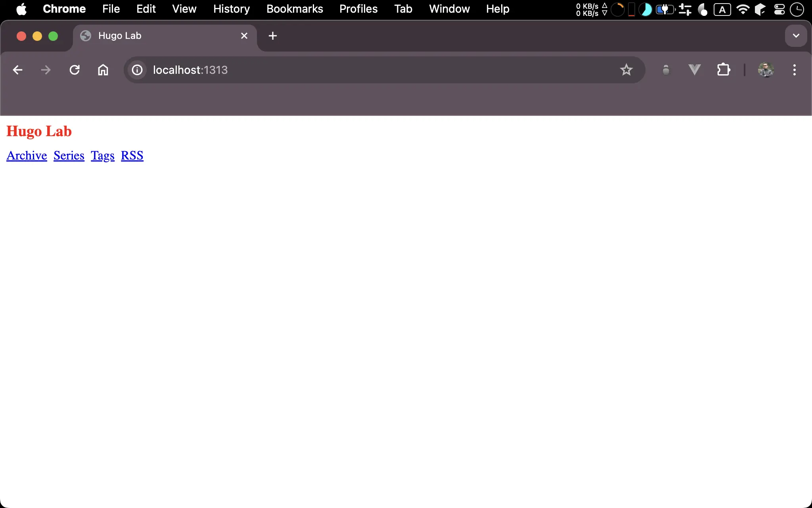The height and width of the screenshot is (508, 812).
Task: Open the Bookmarks menu
Action: coord(295,9)
